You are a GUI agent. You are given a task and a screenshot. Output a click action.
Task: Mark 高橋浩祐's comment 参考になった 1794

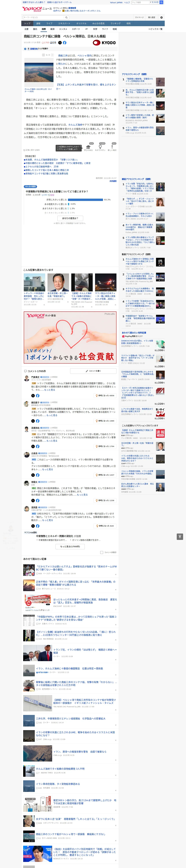(105, 446)
